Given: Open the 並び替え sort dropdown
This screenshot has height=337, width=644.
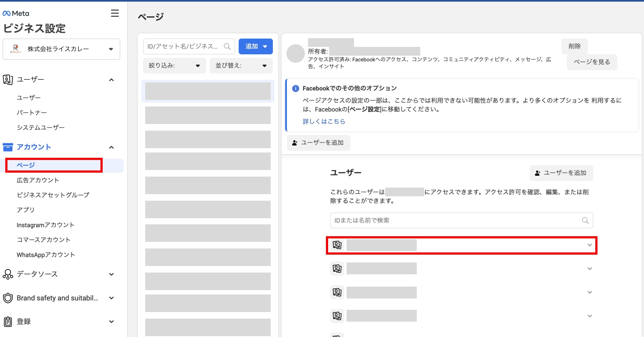Looking at the screenshot, I should tap(241, 66).
